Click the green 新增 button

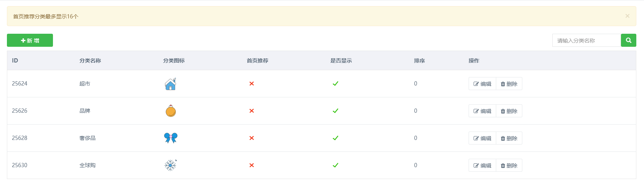coord(30,40)
